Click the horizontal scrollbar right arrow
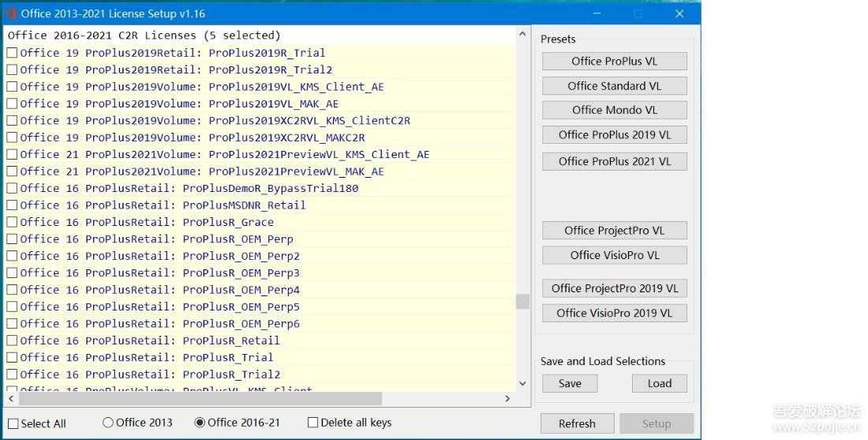868x440 pixels. point(507,399)
